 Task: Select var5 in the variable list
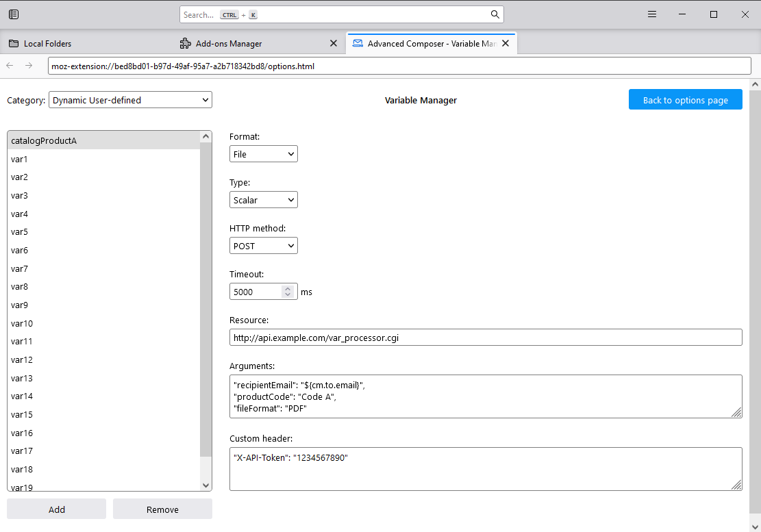103,232
